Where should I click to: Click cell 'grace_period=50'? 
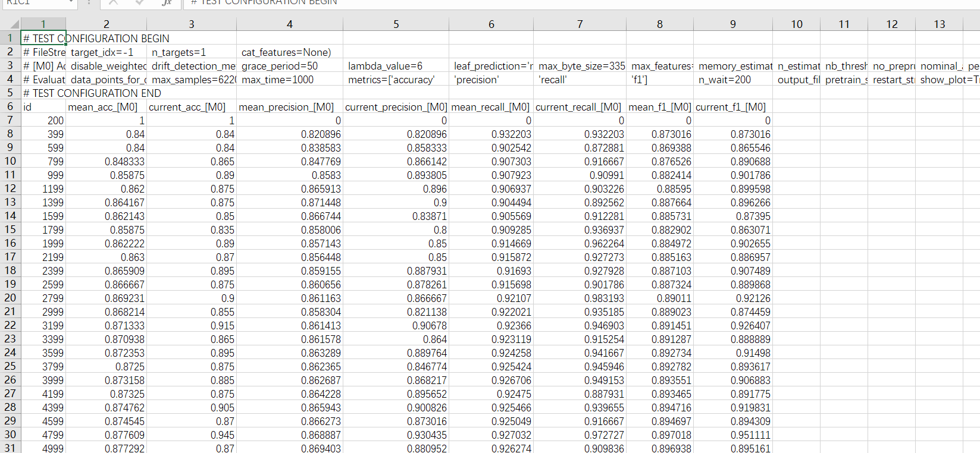pyautogui.click(x=290, y=65)
